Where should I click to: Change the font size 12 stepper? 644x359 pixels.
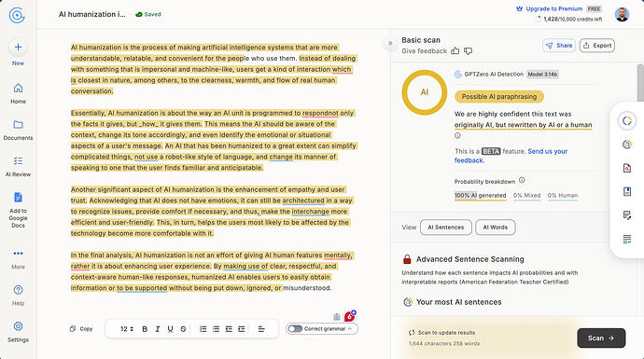pos(127,329)
